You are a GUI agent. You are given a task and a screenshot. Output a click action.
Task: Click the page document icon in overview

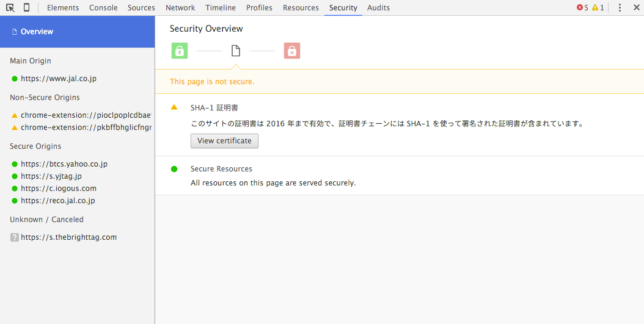tap(235, 51)
